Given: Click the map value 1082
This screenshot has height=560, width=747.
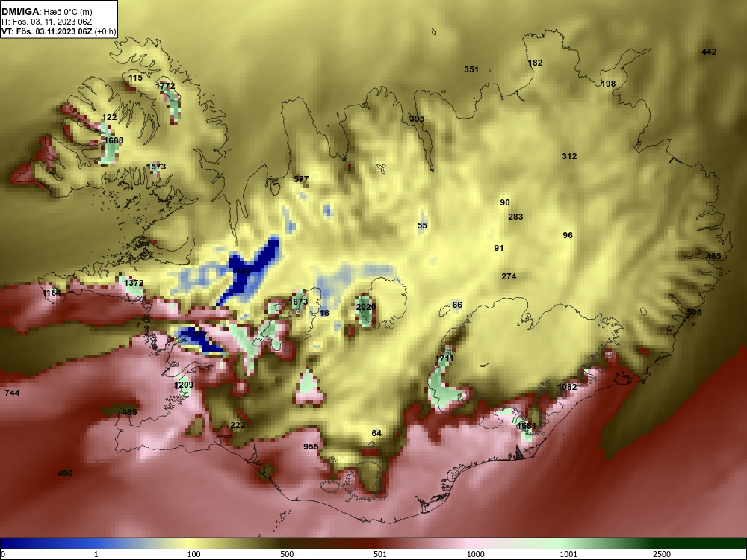Looking at the screenshot, I should (x=567, y=387).
